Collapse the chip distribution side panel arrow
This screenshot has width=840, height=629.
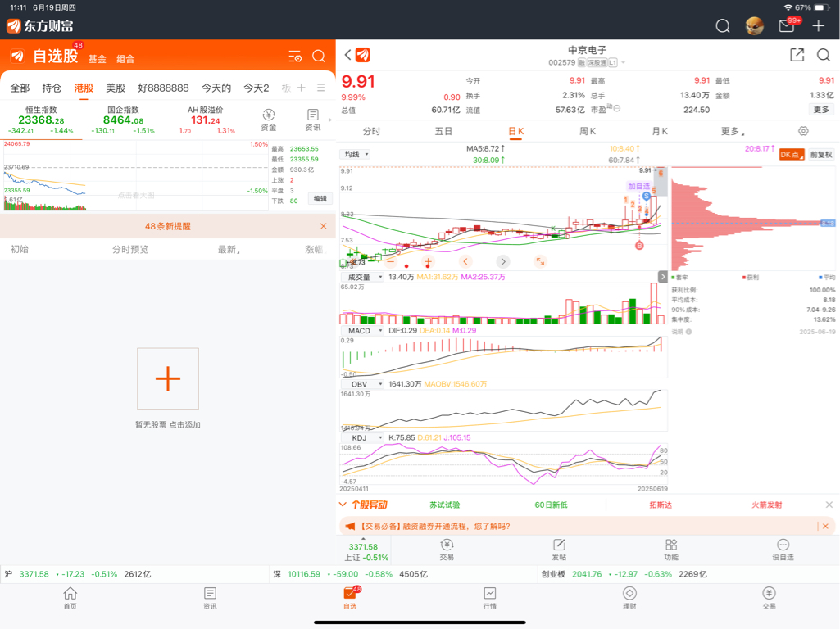(x=663, y=277)
